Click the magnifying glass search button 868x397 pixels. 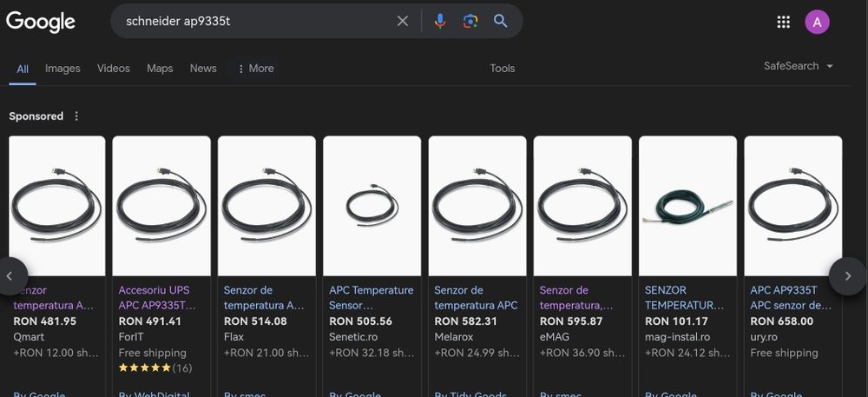coord(501,21)
